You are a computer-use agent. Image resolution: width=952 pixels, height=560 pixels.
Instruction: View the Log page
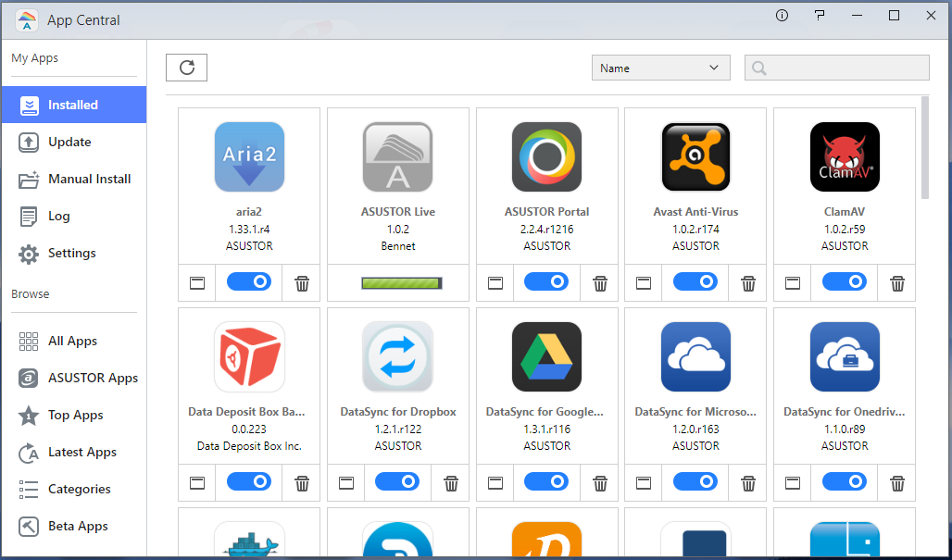[74, 216]
